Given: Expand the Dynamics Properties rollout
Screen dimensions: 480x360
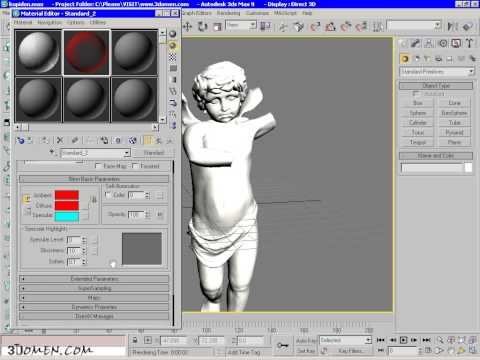Looking at the screenshot, I should pyautogui.click(x=94, y=307).
